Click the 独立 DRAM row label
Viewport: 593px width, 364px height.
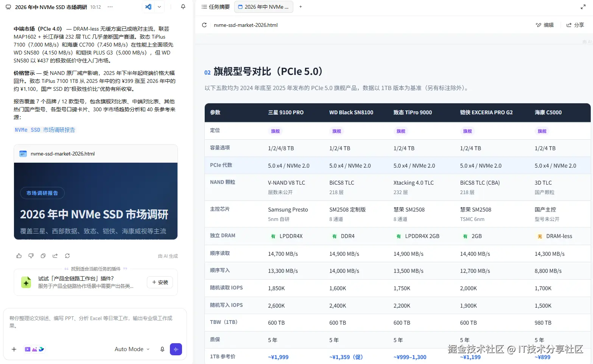[223, 235]
